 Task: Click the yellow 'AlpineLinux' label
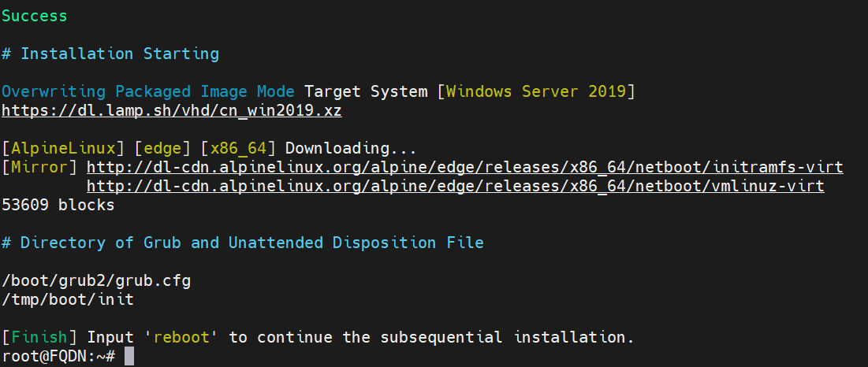click(x=62, y=148)
